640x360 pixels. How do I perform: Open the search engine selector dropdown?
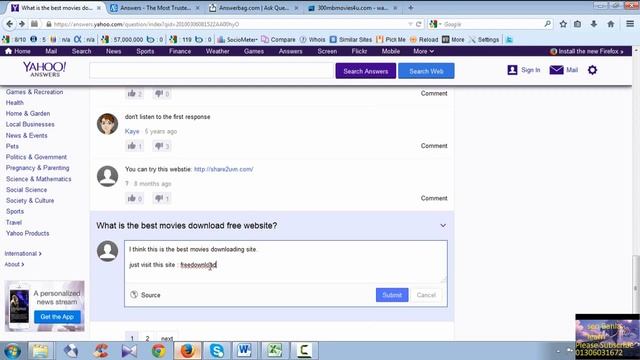coord(435,24)
